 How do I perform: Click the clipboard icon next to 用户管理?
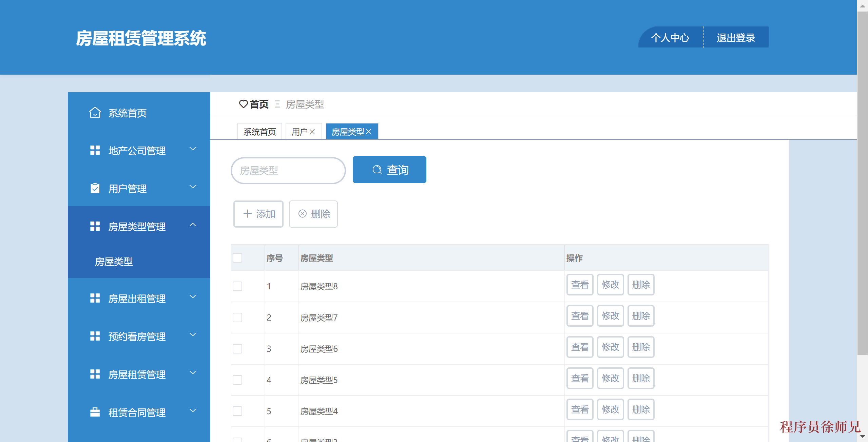95,188
